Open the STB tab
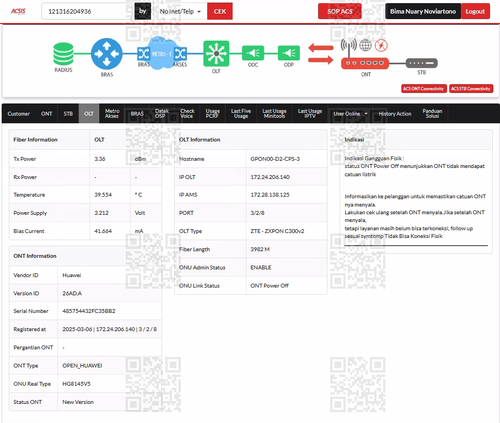500x423 pixels. tap(68, 114)
